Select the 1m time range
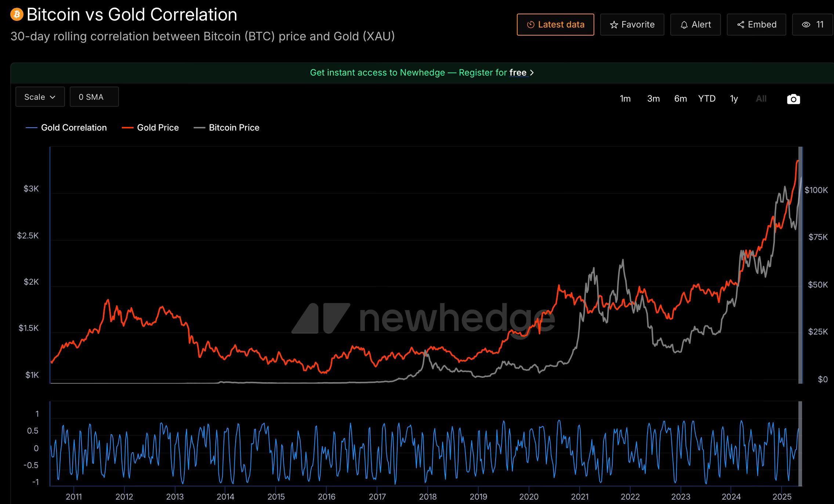 pos(625,99)
